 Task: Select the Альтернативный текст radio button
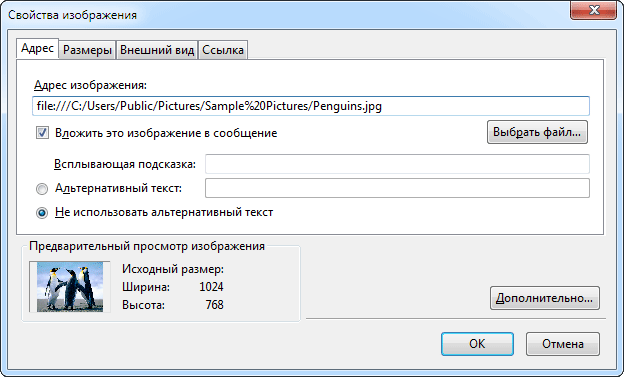tap(42, 189)
